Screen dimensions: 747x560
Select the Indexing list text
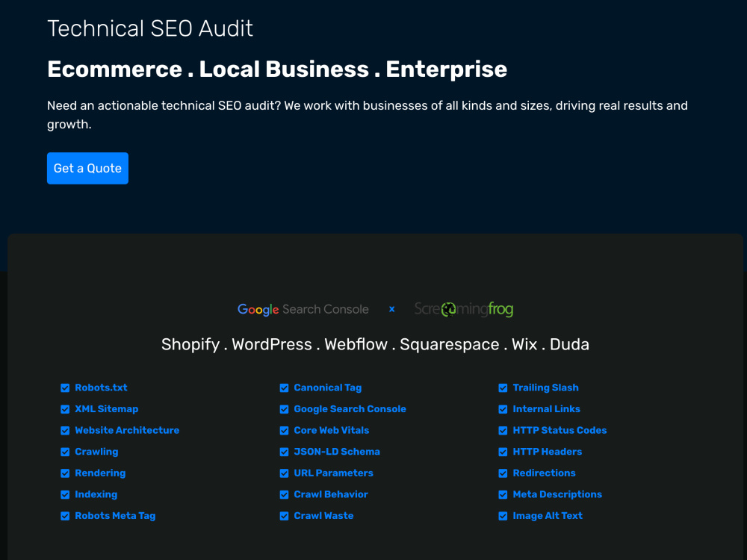96,495
